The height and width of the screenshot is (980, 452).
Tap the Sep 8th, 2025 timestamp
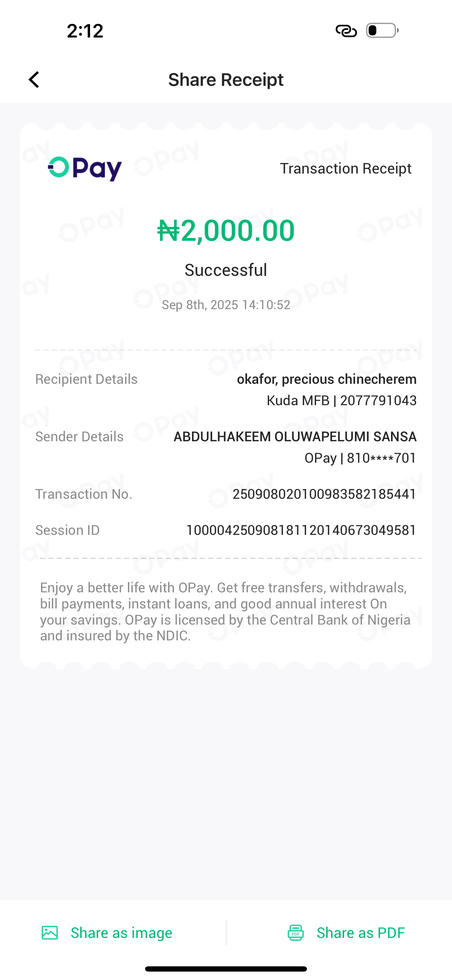226,305
